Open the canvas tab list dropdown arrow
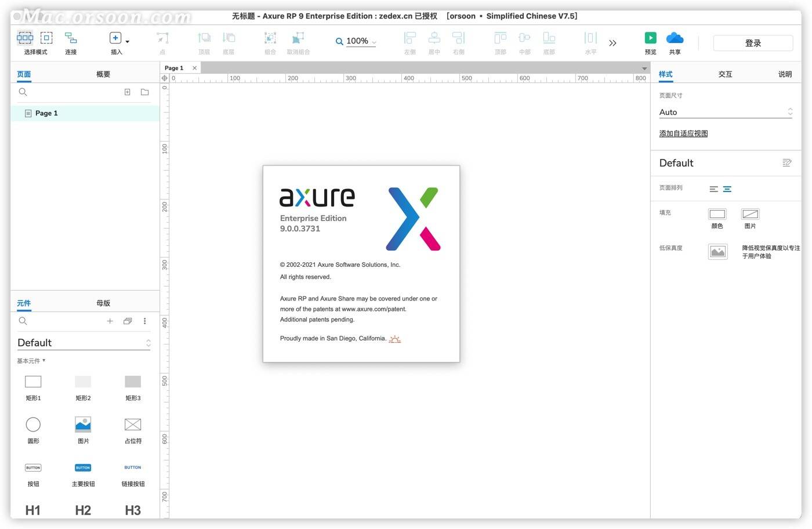Image resolution: width=812 pixels, height=529 pixels. 644,68
